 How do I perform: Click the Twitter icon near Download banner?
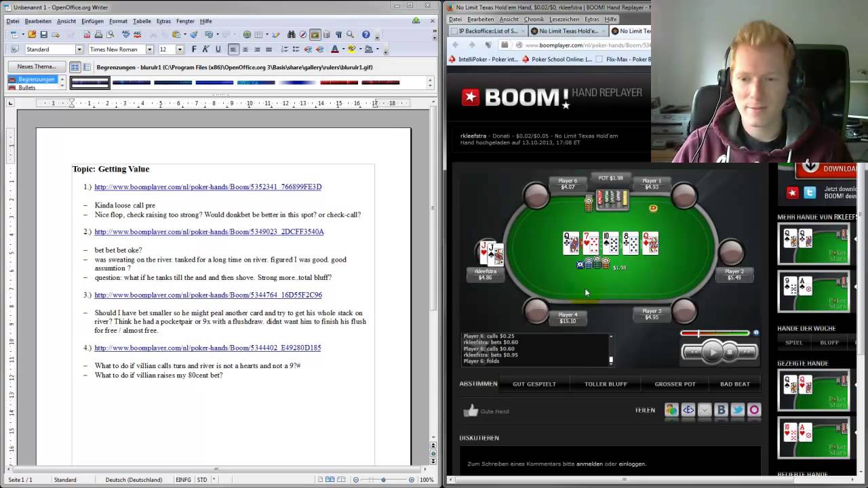pos(810,193)
